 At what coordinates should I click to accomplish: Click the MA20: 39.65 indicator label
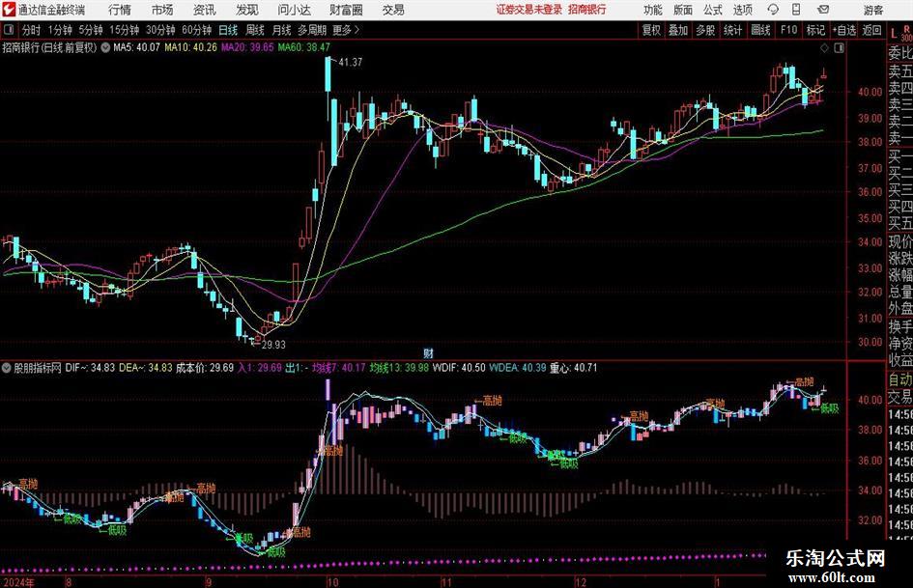tap(247, 47)
